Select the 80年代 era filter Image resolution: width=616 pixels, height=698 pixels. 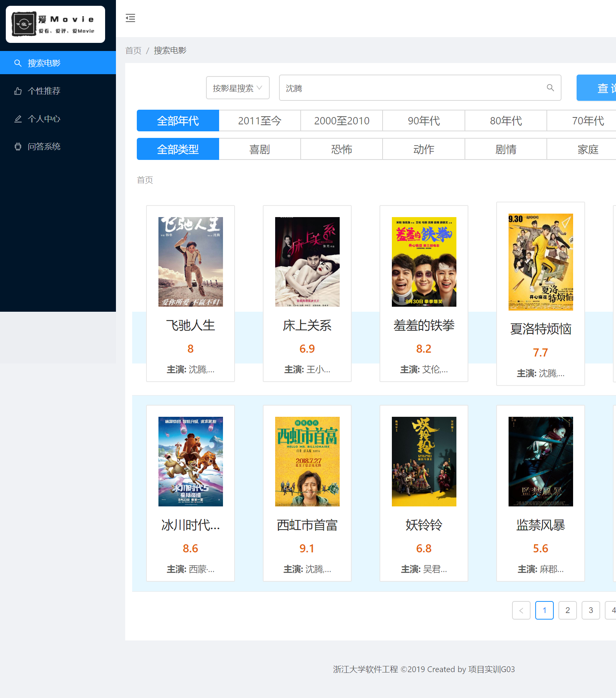pyautogui.click(x=506, y=121)
